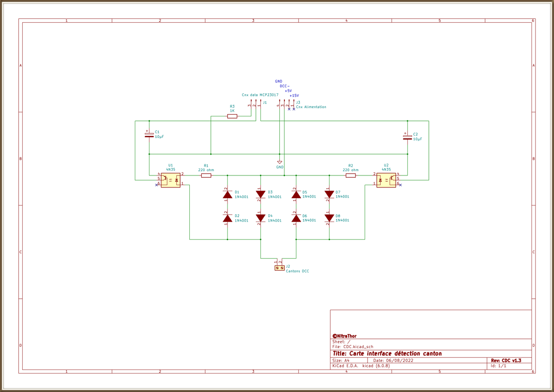Click the '1N4001' value beside D6

[309, 221]
